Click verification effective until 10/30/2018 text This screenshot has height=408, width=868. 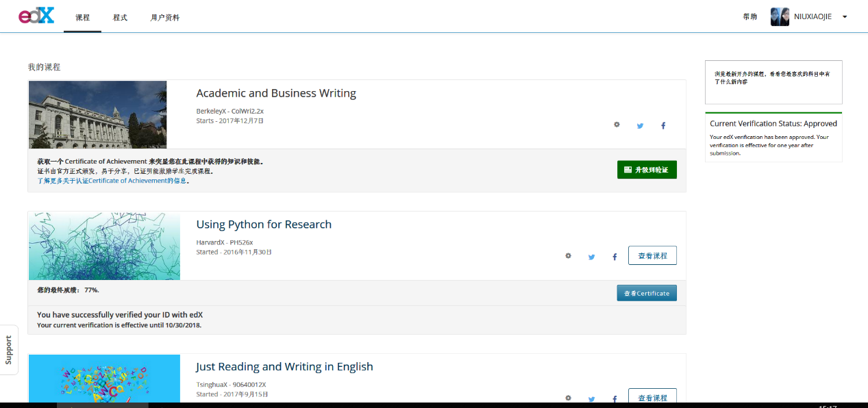[119, 325]
